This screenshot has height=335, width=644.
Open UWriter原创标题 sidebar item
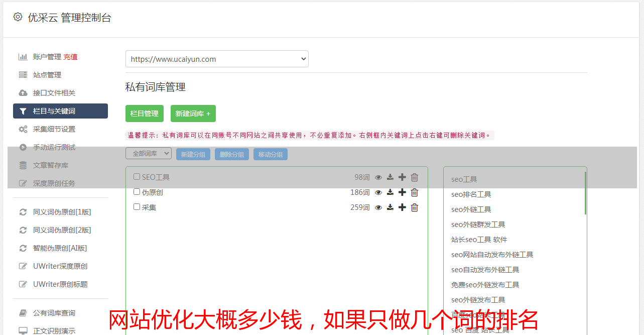pos(60,284)
